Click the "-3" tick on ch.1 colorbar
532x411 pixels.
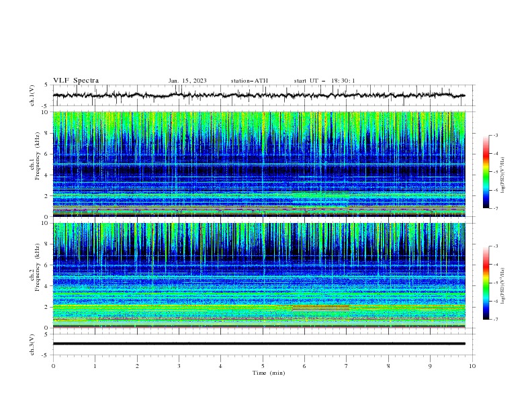pyautogui.click(x=496, y=135)
